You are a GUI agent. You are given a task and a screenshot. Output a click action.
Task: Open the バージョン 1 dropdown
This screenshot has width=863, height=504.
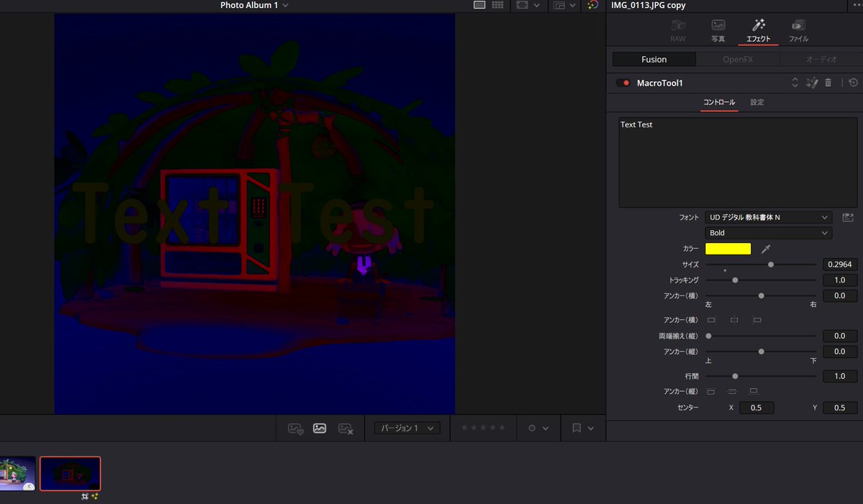coord(407,428)
